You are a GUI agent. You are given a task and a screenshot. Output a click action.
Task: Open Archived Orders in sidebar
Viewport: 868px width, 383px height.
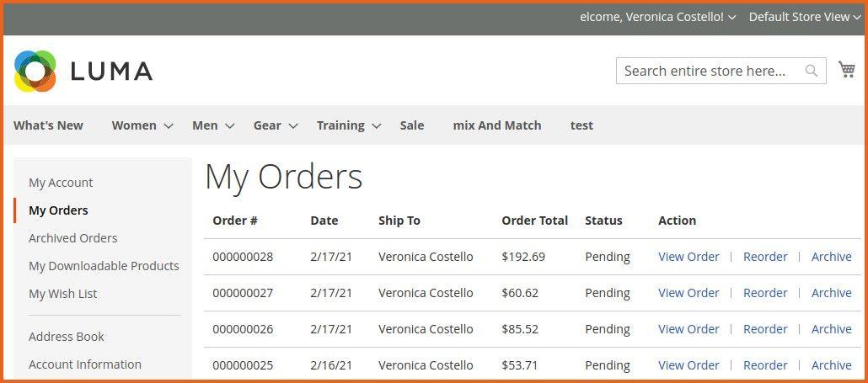point(73,238)
